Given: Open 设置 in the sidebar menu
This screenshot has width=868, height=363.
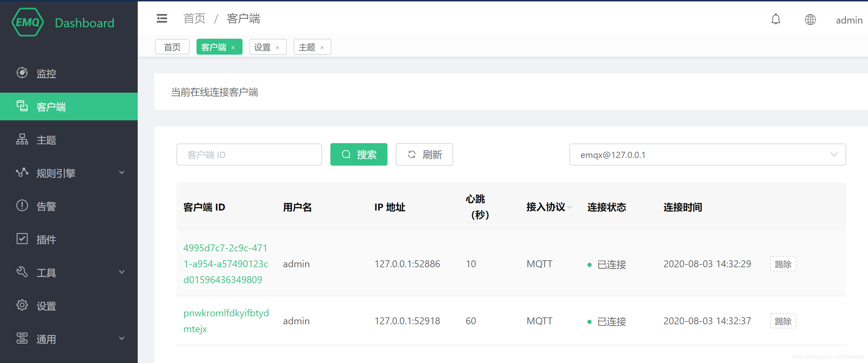Looking at the screenshot, I should (x=69, y=306).
